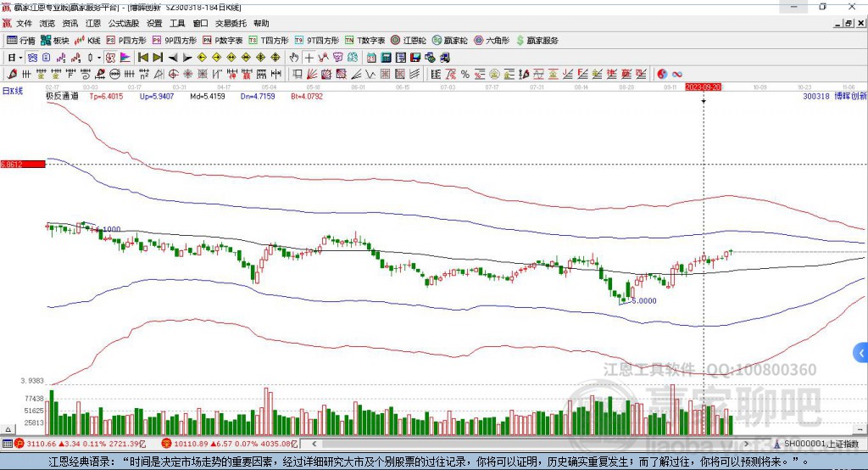
Task: Toggle the crosshair cursor tool
Action: click(x=309, y=58)
